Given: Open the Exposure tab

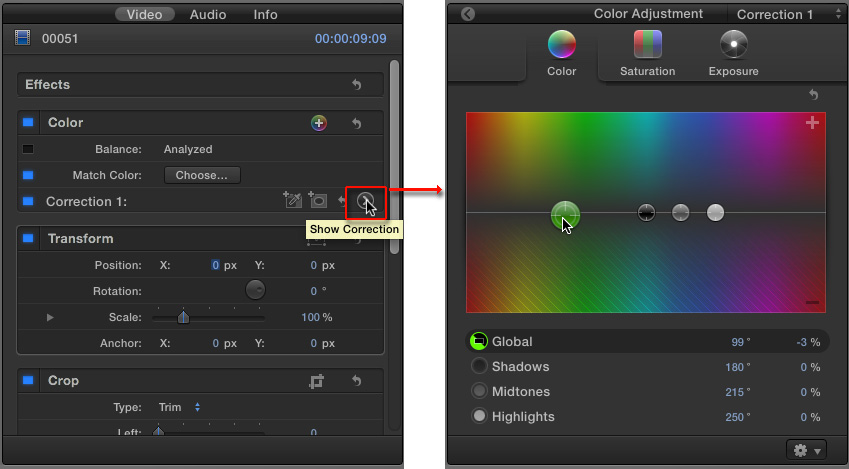Looking at the screenshot, I should click(733, 54).
